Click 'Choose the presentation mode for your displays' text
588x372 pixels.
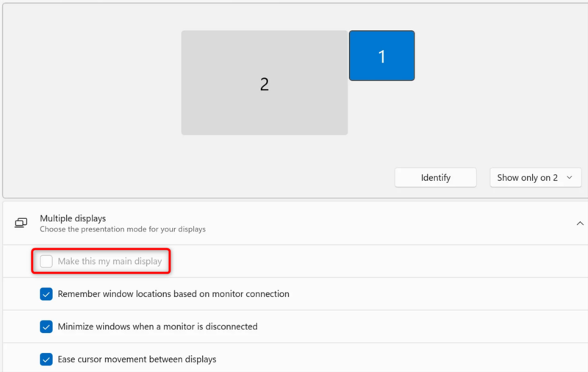pos(123,229)
